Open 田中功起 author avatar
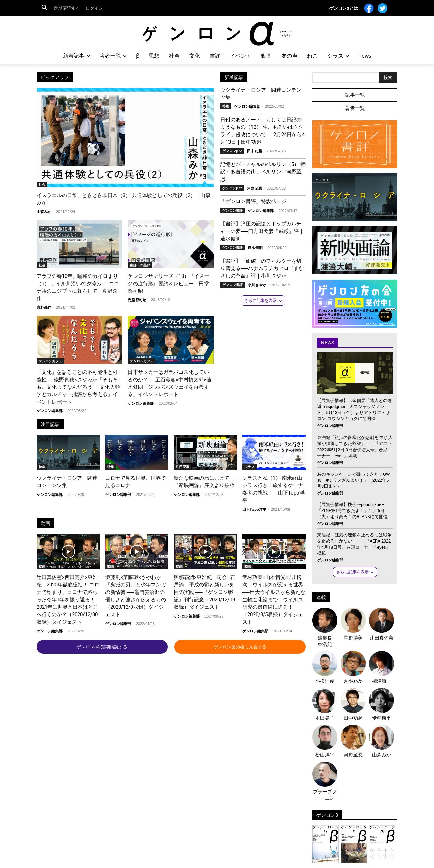 (353, 700)
